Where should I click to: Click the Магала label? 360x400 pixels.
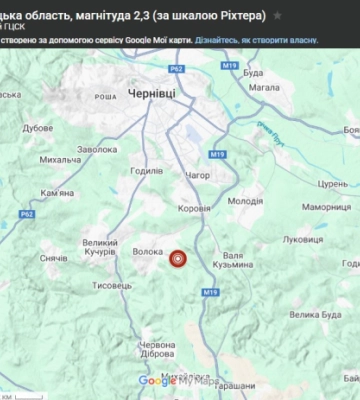click(264, 88)
